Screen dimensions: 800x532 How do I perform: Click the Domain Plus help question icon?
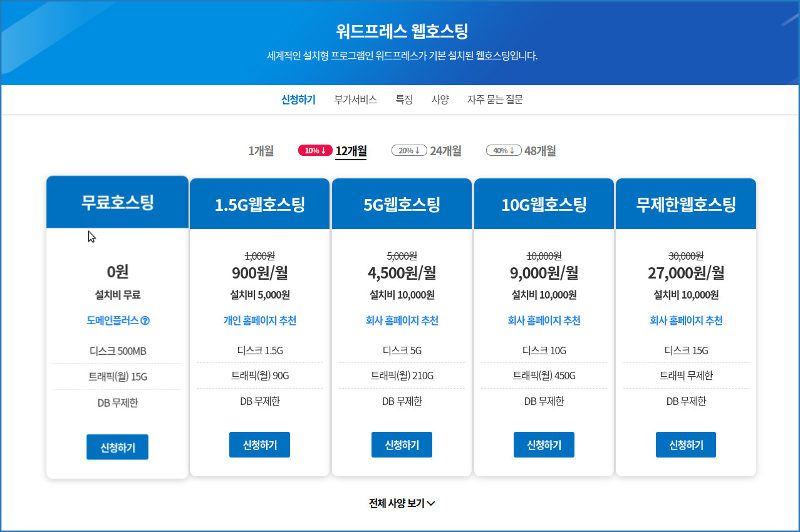click(145, 321)
